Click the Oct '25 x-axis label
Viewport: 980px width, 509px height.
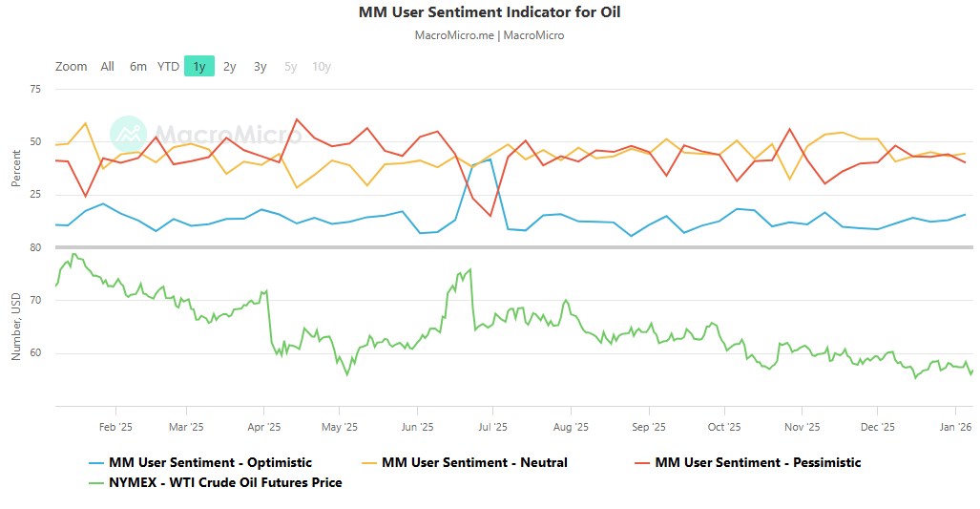pyautogui.click(x=724, y=427)
